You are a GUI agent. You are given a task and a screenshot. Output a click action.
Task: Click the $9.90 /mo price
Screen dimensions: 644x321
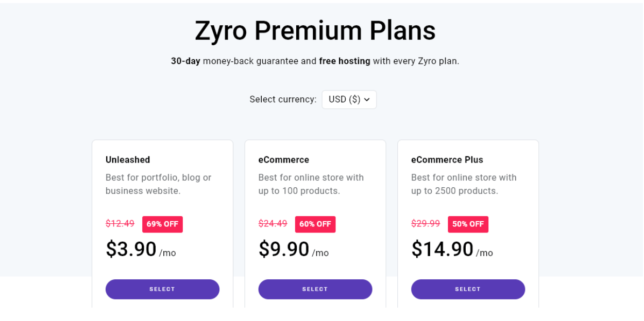294,249
